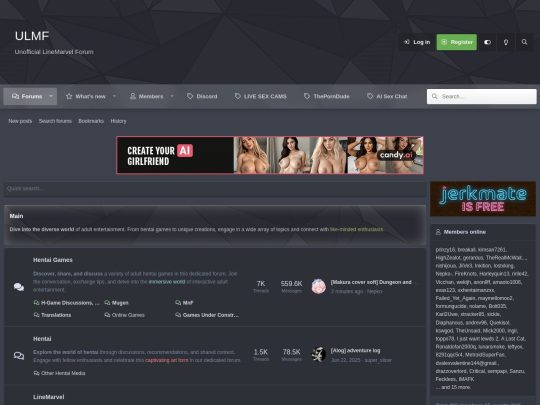
Task: Click the Hentai forum chat bubble icon
Action: pos(19,355)
